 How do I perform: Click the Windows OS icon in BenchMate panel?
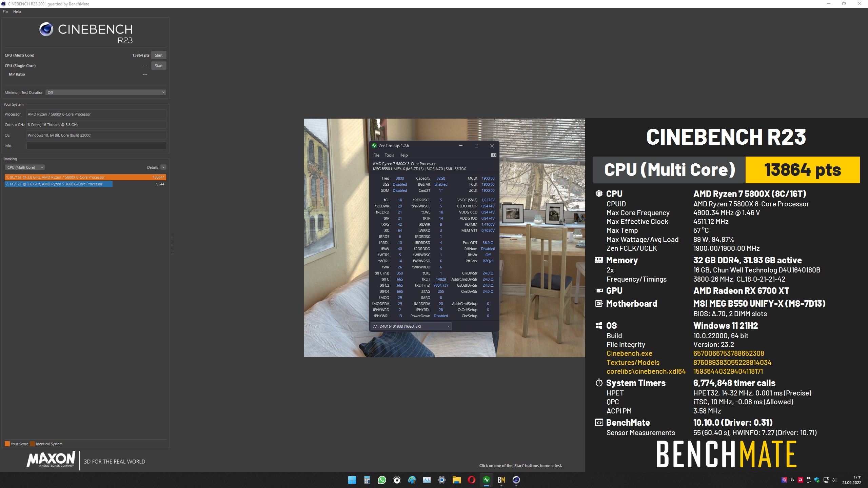599,325
